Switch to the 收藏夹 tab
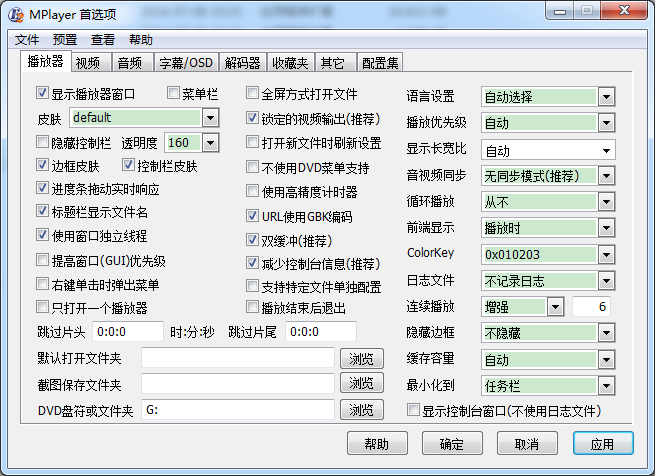 (x=290, y=63)
